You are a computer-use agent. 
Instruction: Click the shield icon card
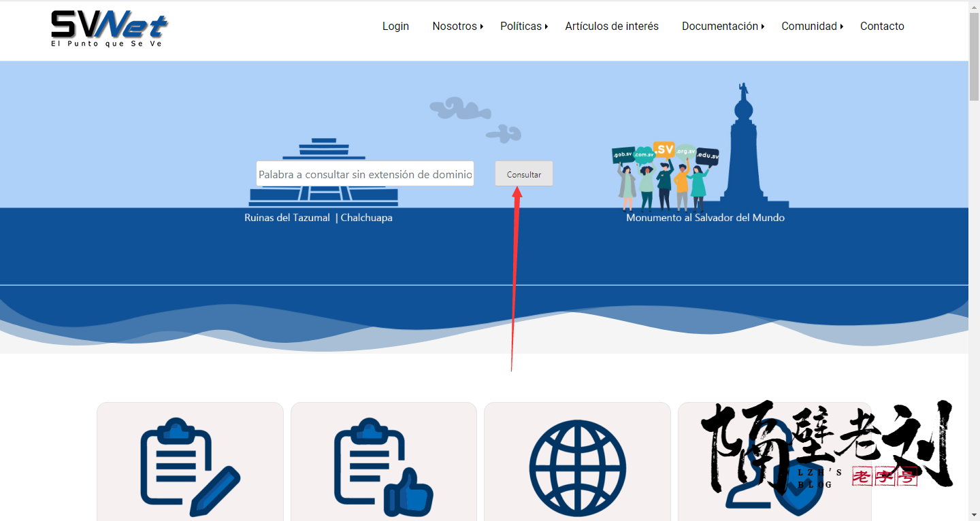tap(774, 462)
